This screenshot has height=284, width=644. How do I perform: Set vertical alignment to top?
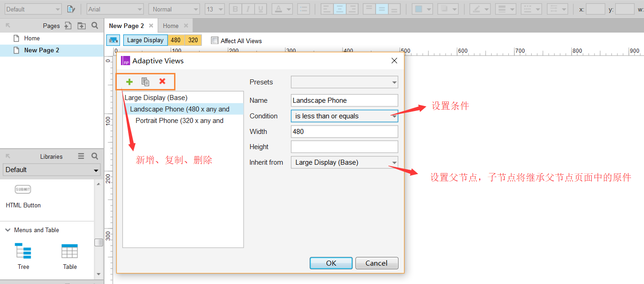click(369, 9)
